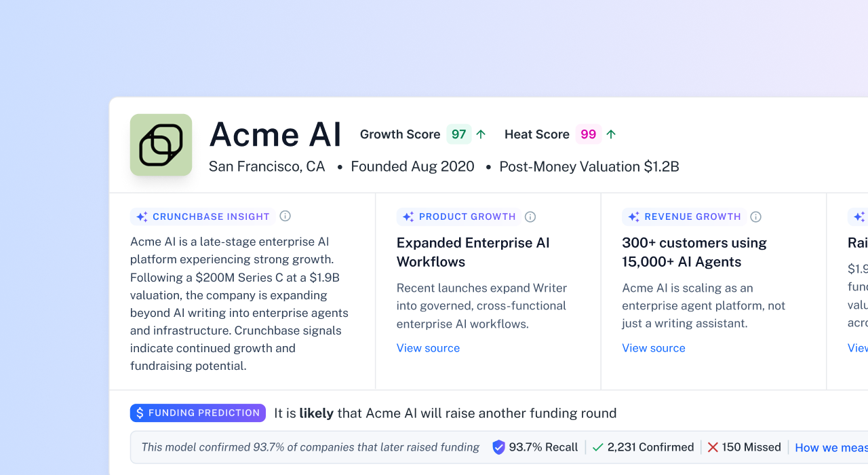Click the Founded Aug 2020 text

pyautogui.click(x=412, y=167)
